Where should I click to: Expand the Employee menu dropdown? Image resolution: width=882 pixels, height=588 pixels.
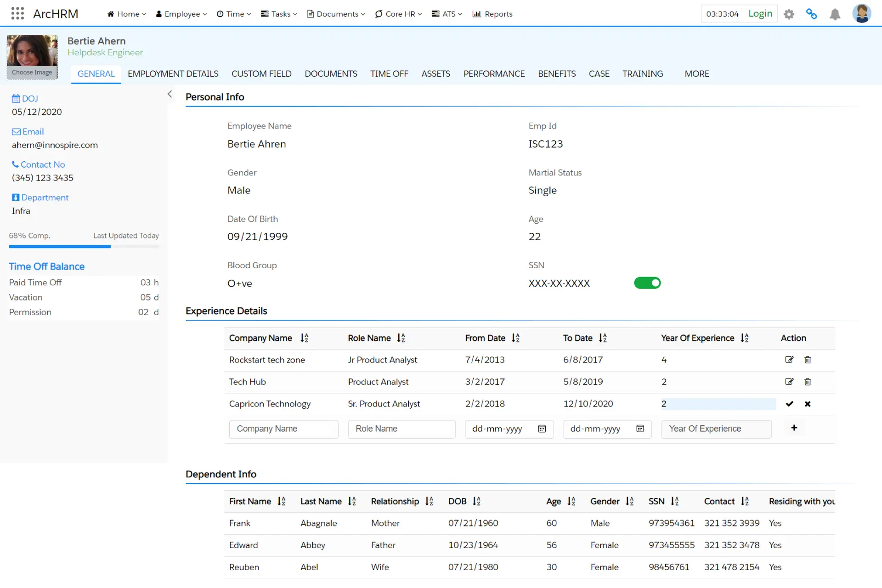tap(181, 14)
